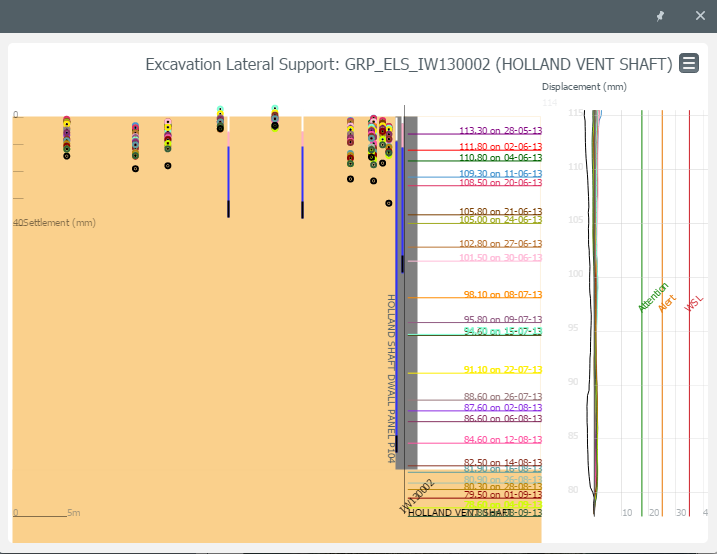Click the 5m scale bar label
717x554 pixels.
click(x=74, y=513)
